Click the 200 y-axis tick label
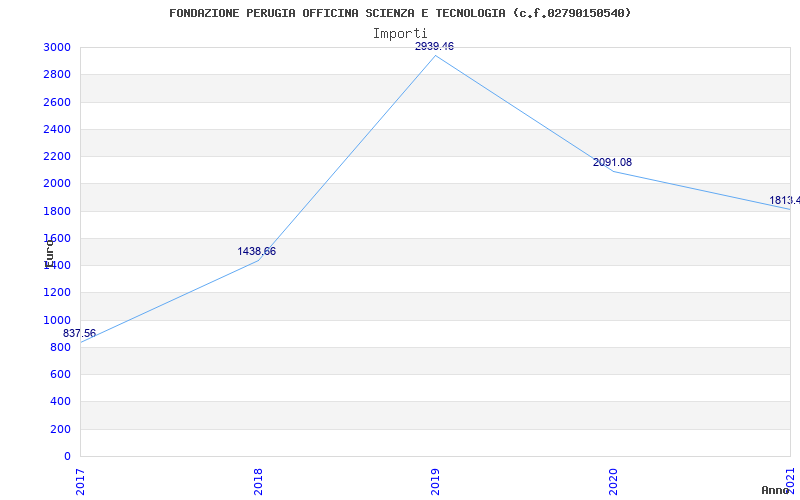Screen dimensions: 800x500 coord(60,429)
